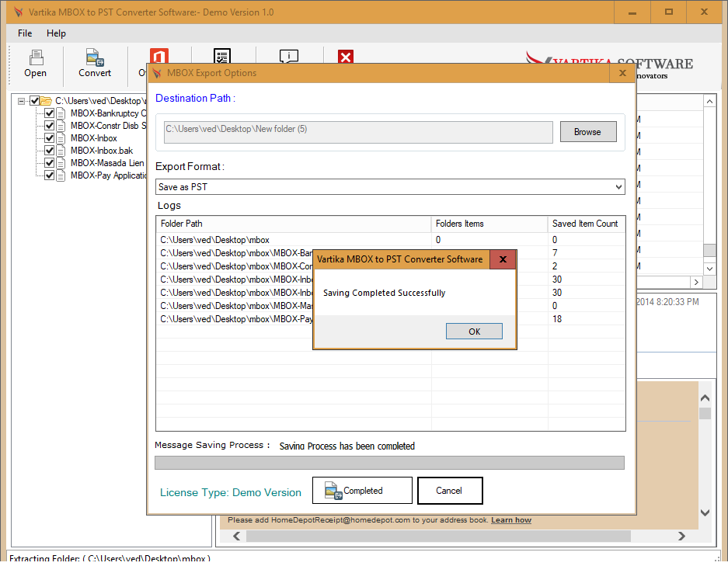Image resolution: width=728 pixels, height=573 pixels.
Task: Uncheck the MBOX-Constr Disb checkbox
Action: point(49,126)
